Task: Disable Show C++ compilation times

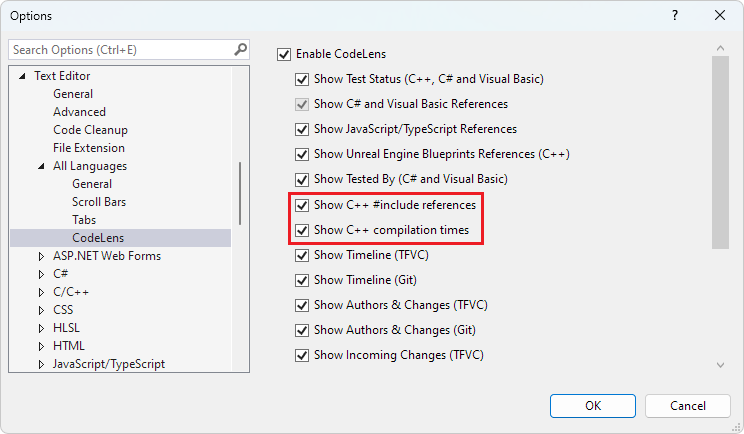Action: pos(302,230)
